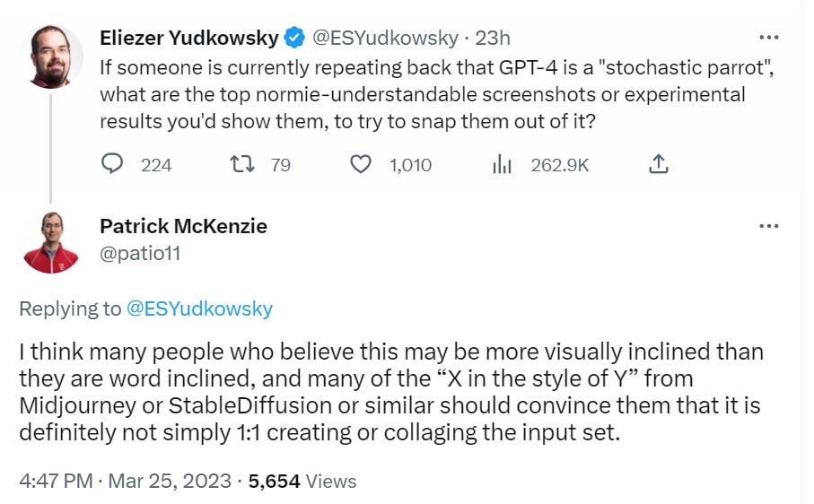Open the tweet's view analytics icon
Screen dimensions: 814x504
501,164
